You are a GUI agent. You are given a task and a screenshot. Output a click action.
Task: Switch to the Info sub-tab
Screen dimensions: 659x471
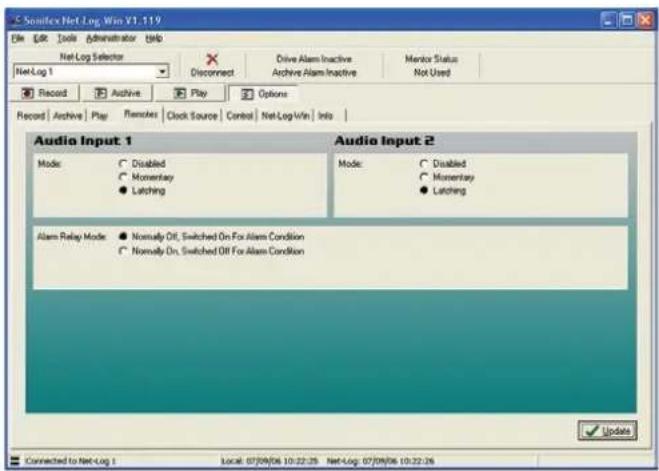[x=325, y=116]
